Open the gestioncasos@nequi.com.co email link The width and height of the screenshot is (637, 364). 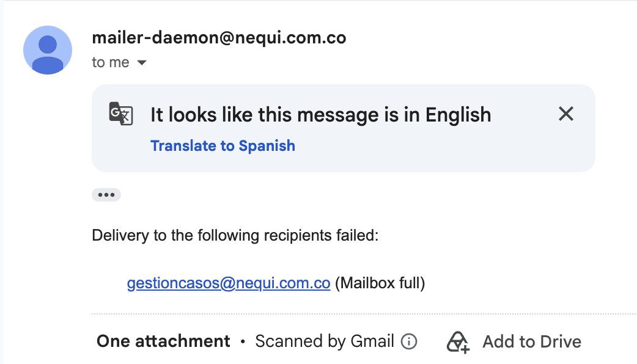229,283
